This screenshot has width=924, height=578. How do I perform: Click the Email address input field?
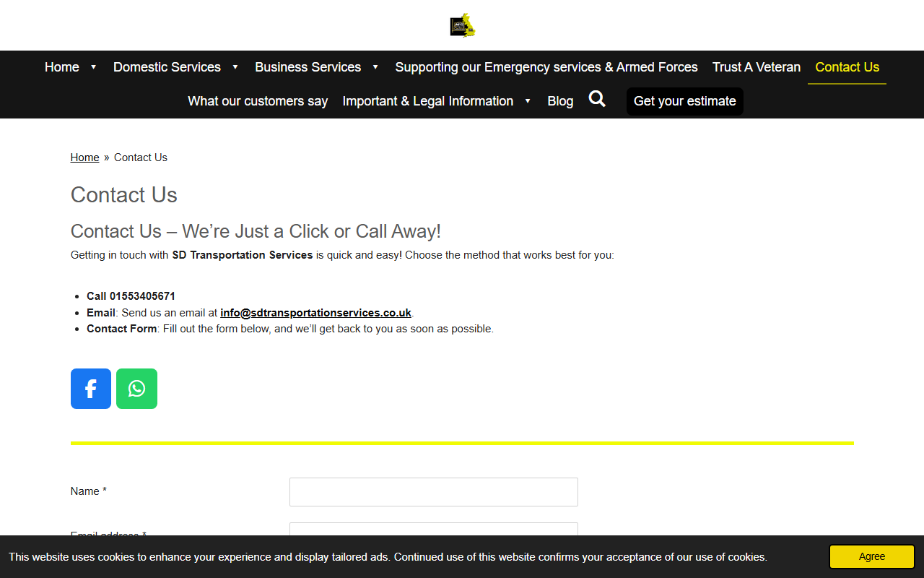[x=434, y=529]
